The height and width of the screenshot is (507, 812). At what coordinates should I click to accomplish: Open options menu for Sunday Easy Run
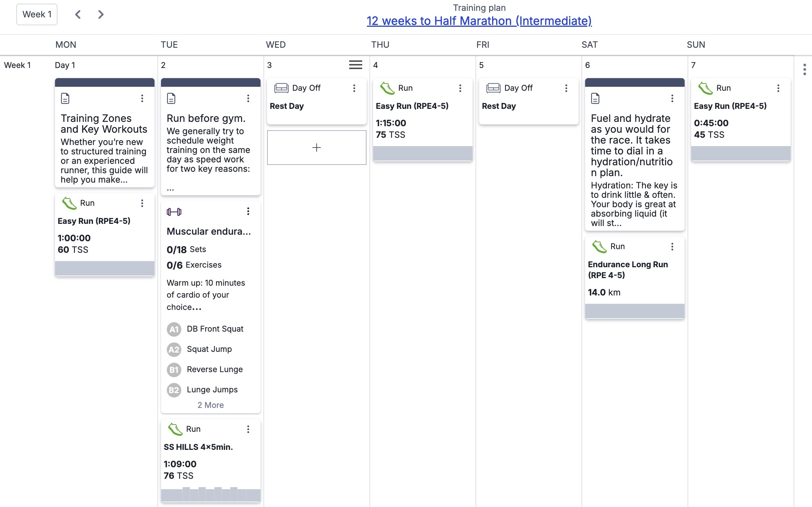point(778,88)
